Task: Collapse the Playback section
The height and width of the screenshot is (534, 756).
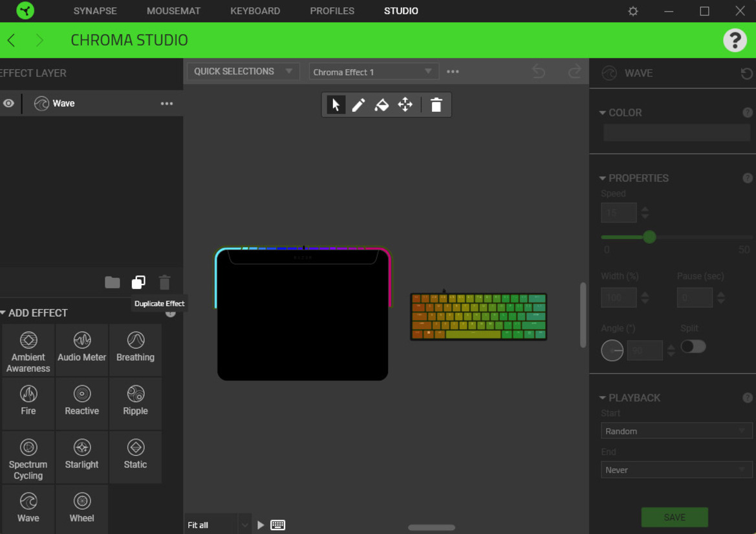Action: 602,398
